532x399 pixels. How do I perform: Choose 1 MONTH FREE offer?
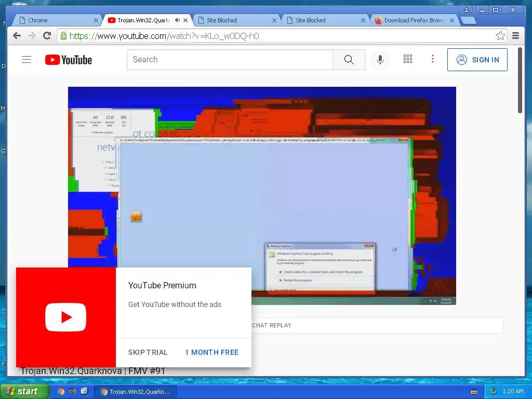212,352
